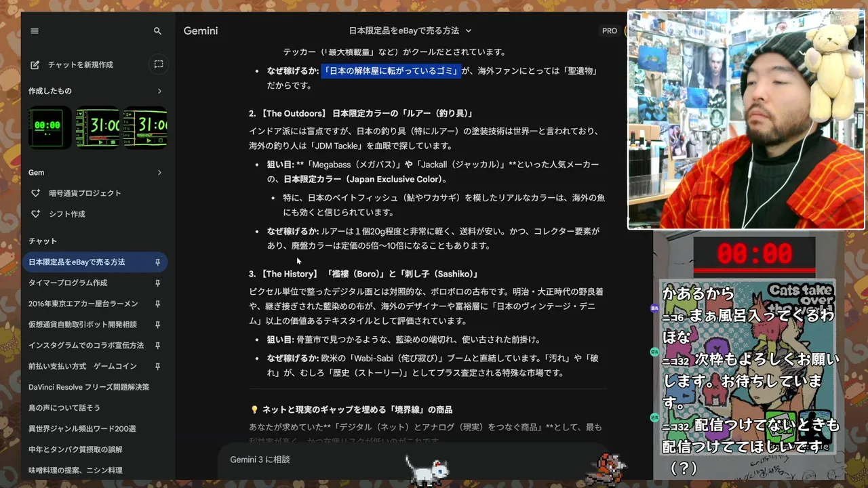Click the チャット section label

tap(43, 241)
